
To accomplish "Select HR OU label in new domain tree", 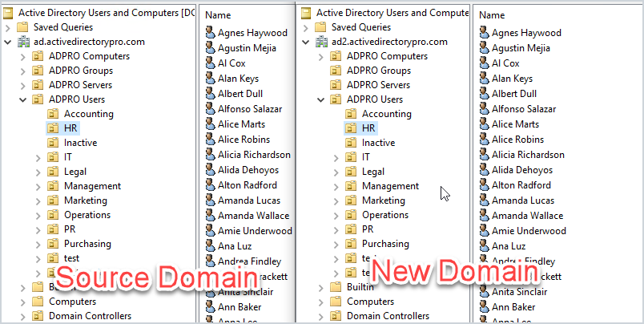I will (368, 128).
